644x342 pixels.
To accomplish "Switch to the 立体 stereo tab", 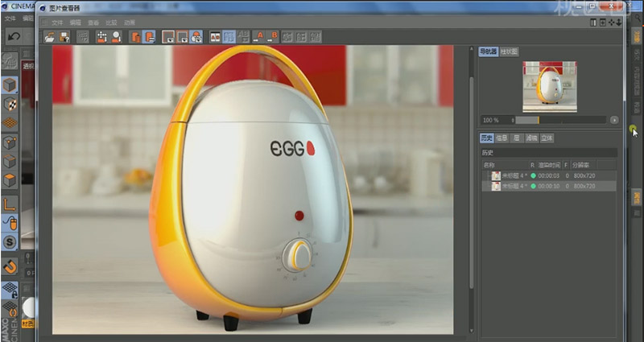I will coord(547,138).
